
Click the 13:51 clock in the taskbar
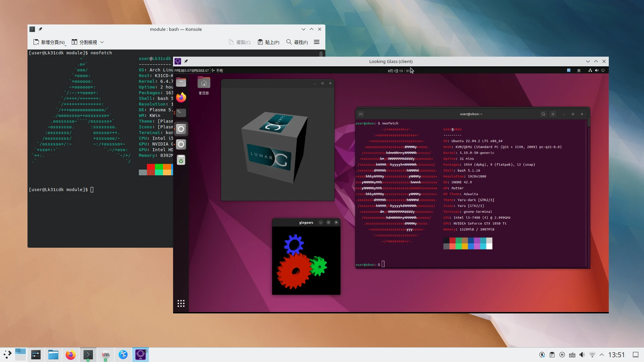(x=617, y=355)
